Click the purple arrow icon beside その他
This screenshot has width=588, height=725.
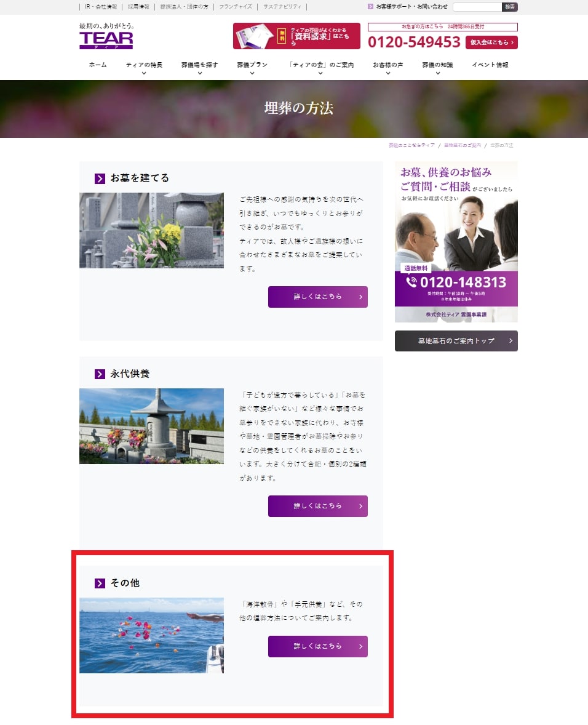100,583
